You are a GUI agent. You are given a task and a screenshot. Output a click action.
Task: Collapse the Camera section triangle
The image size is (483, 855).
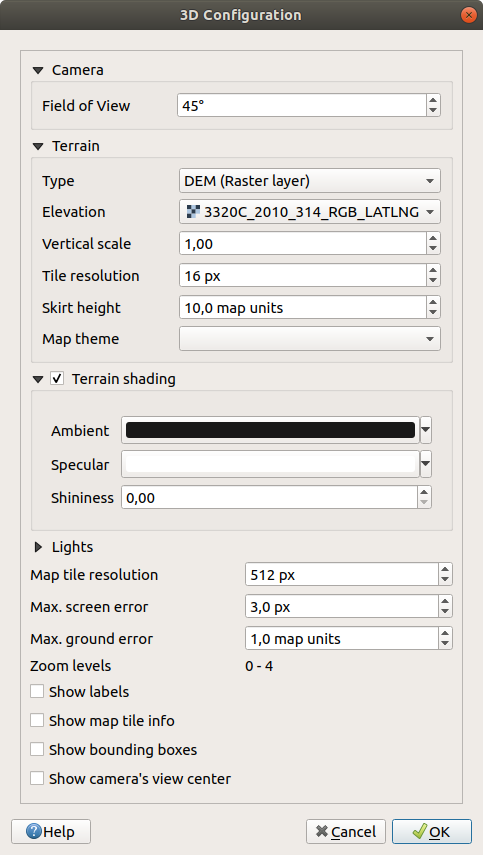pos(38,70)
